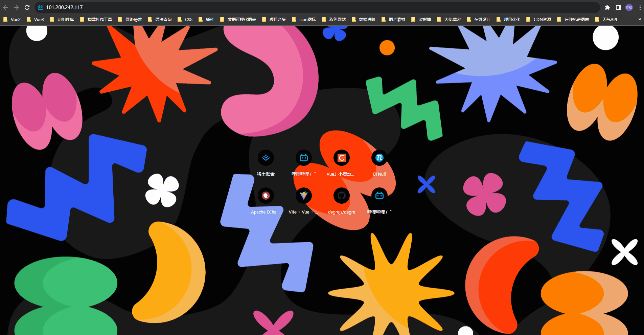Image resolution: width=644 pixels, height=335 pixels.
Task: Click the CDN资源 bookmark folder
Action: tap(539, 19)
